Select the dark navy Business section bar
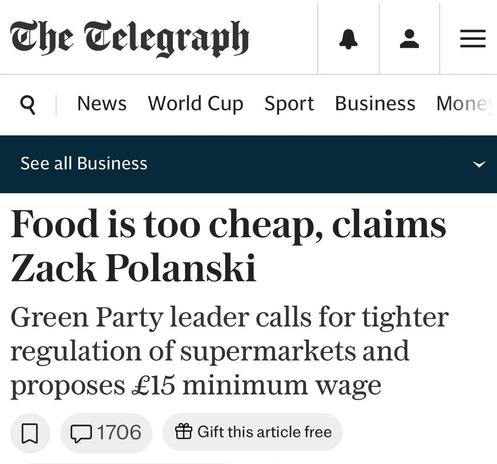Image resolution: width=497 pixels, height=464 pixels. tap(248, 164)
